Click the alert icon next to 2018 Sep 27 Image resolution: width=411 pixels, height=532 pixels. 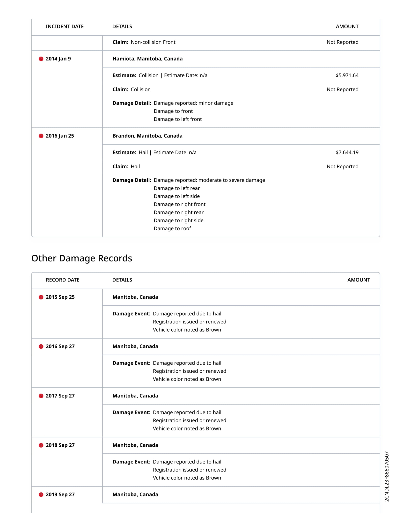(x=41, y=445)
